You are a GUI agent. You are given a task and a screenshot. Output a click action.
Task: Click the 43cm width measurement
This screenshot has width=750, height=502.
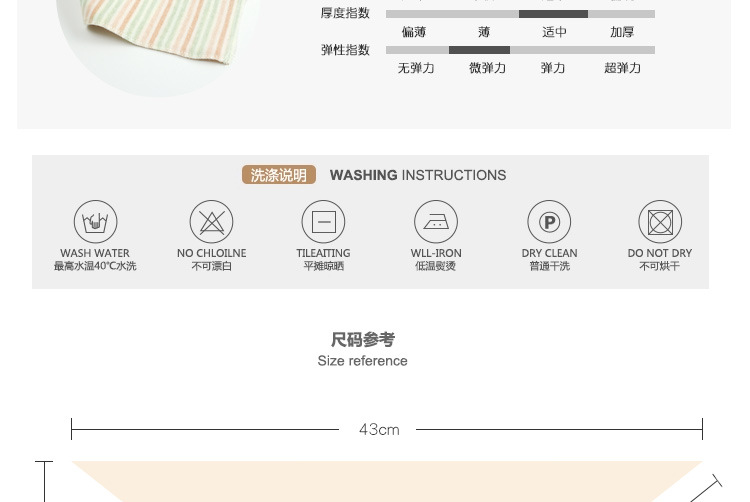(379, 429)
